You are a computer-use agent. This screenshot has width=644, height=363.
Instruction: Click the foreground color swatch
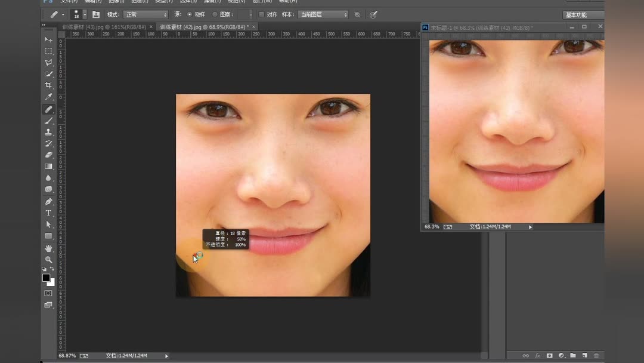coord(46,278)
